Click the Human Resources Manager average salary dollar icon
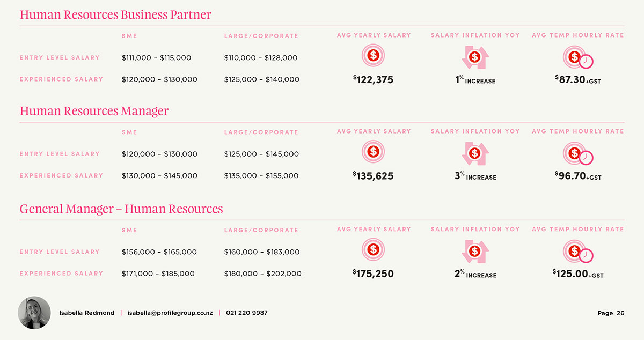 point(374,151)
